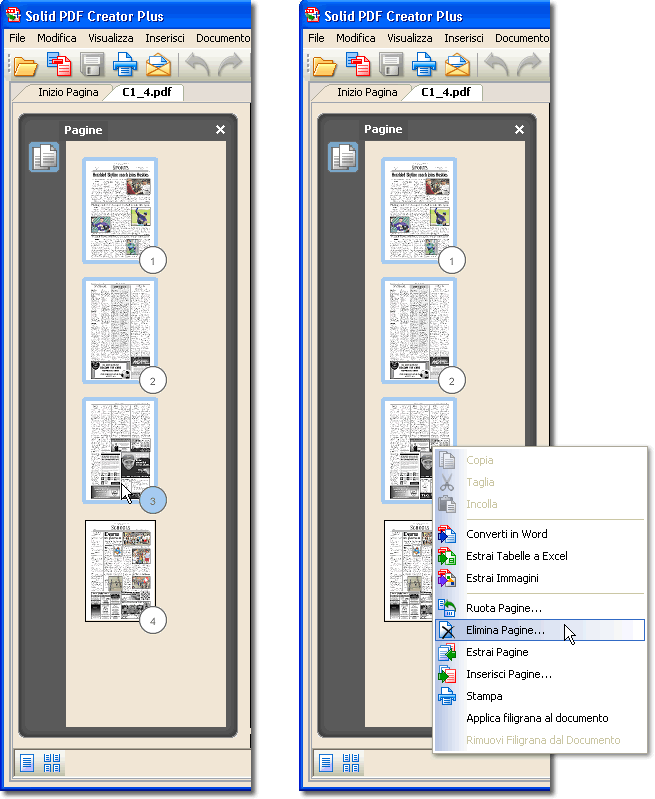Switch to C1_4.pdf tab, right window
Viewport: 655px width, 799px height.
[446, 92]
